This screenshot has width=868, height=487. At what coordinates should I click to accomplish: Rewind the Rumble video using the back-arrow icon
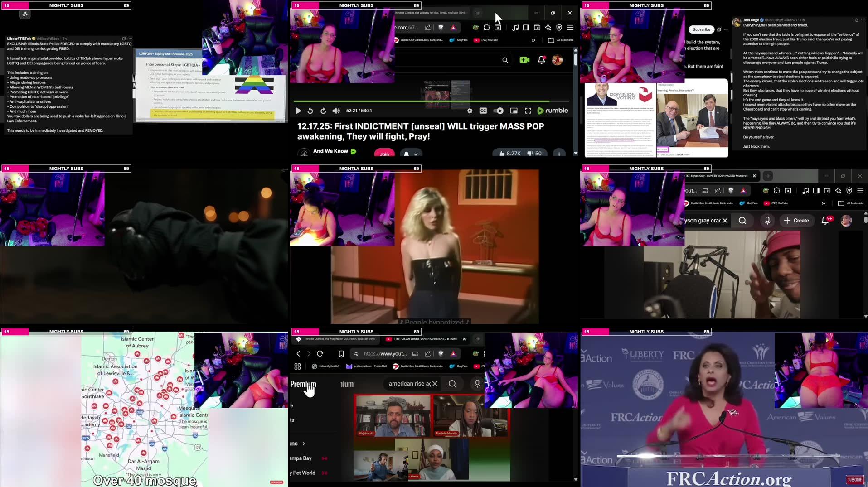pyautogui.click(x=310, y=111)
